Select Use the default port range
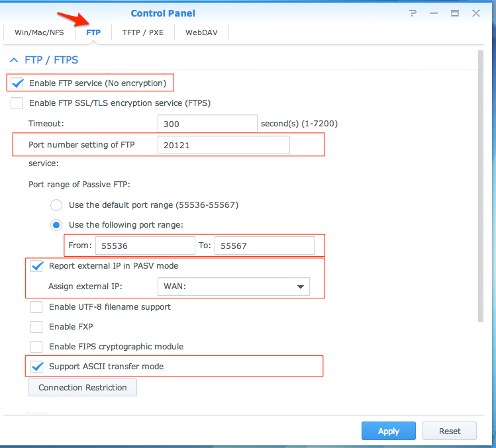This screenshot has width=496, height=448. tap(57, 205)
